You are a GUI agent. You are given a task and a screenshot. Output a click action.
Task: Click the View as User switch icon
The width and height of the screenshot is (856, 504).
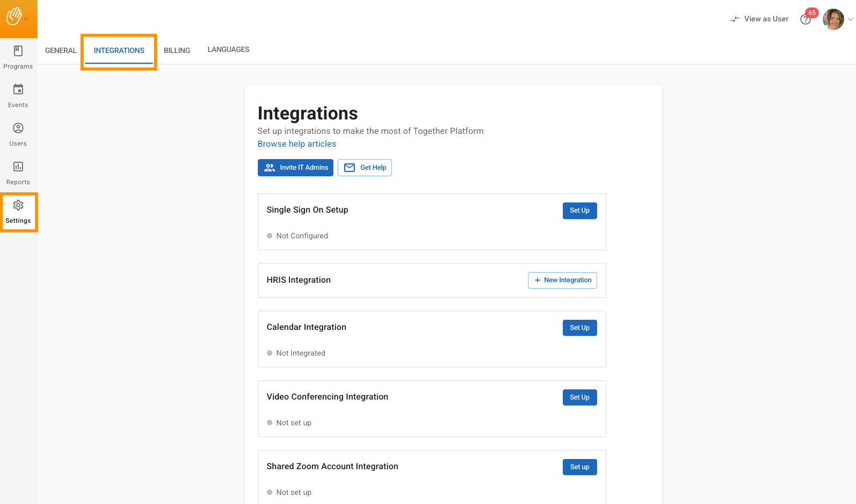(x=735, y=19)
